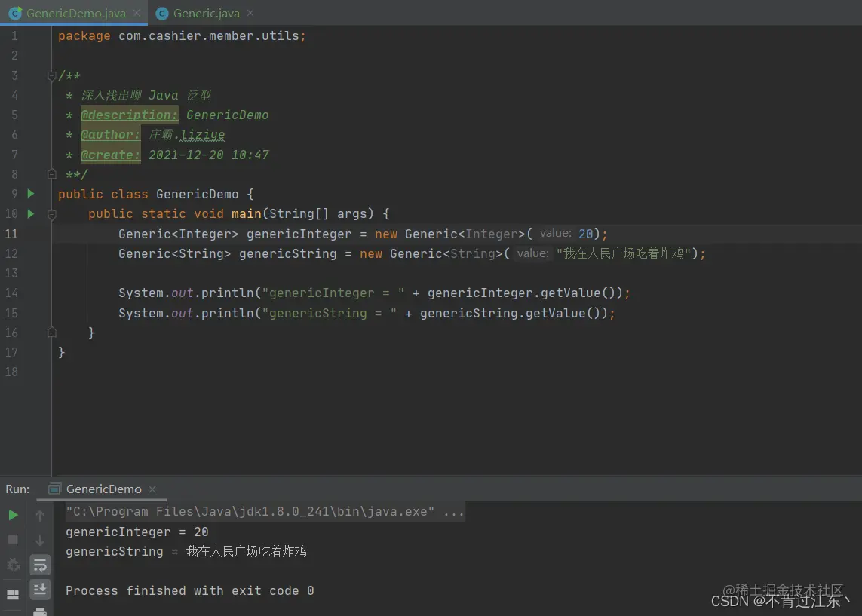Run class GenericDemo from line 9 gutter
Screen dimensions: 862x616
point(31,194)
